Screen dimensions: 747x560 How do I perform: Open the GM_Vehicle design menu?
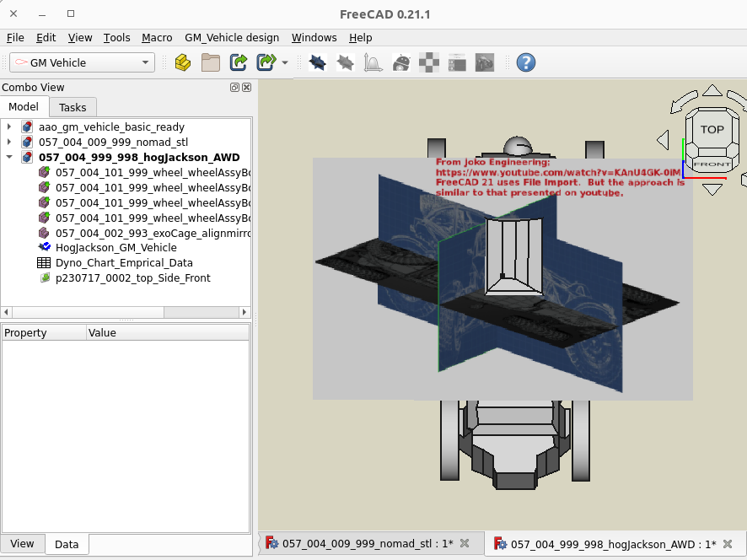(x=232, y=38)
